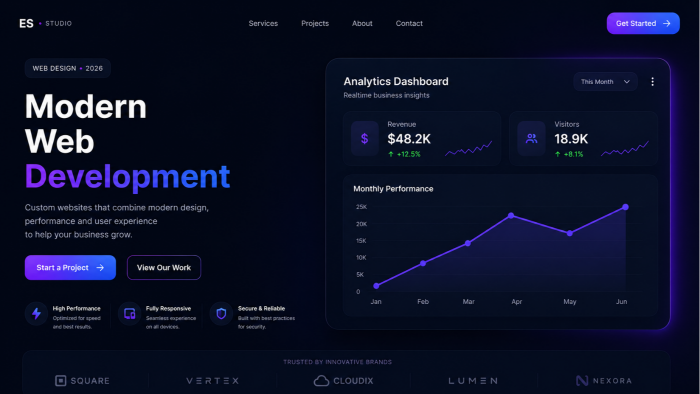
Task: Open the Projects nav link
Action: coord(315,23)
